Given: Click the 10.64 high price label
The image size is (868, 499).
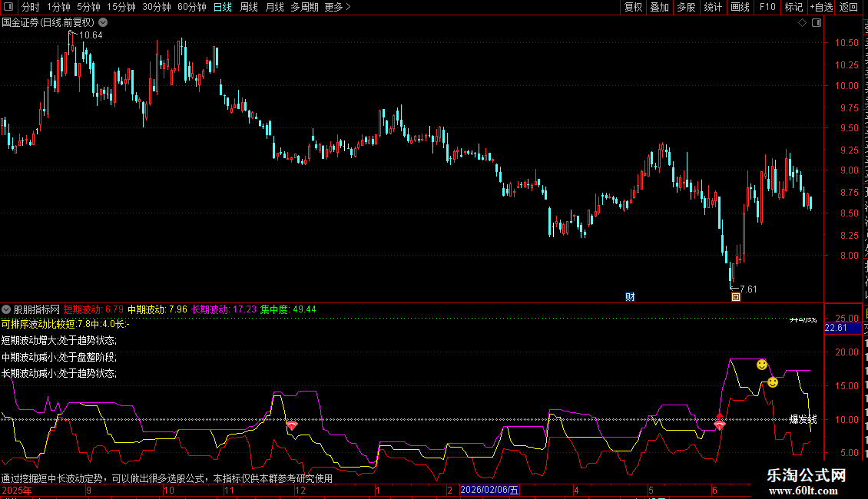Looking at the screenshot, I should (91, 35).
